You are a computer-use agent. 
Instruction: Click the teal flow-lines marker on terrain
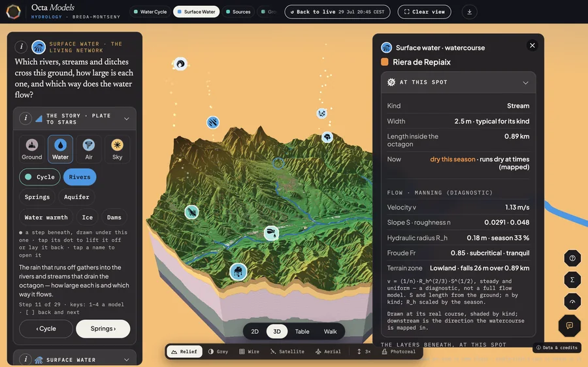[x=191, y=212]
